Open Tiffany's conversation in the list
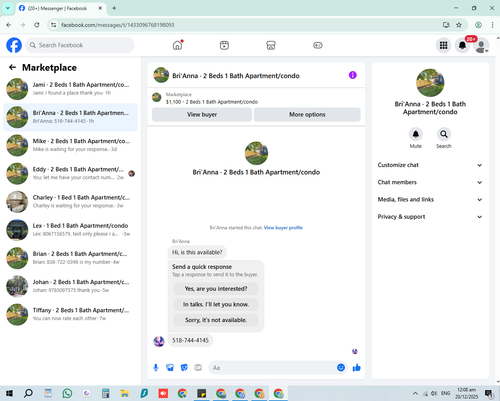 70,314
